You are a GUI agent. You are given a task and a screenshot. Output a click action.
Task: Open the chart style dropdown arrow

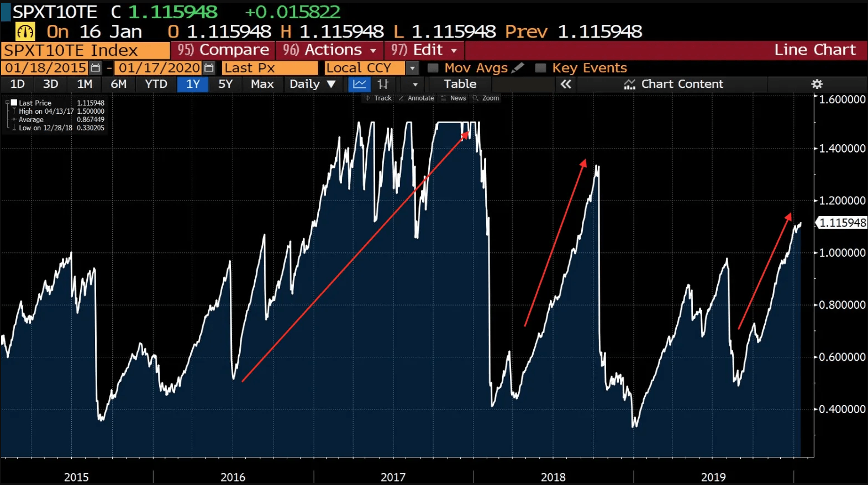point(415,84)
